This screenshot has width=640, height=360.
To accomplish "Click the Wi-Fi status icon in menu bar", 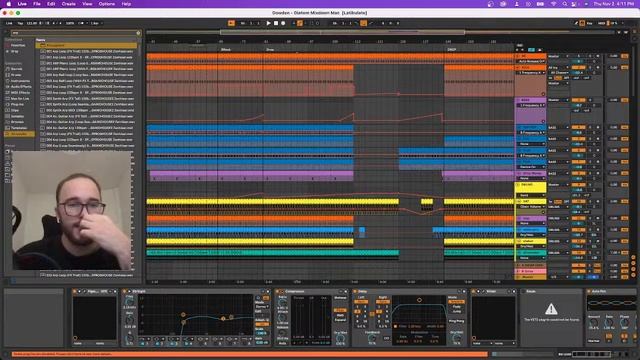I will coord(553,4).
